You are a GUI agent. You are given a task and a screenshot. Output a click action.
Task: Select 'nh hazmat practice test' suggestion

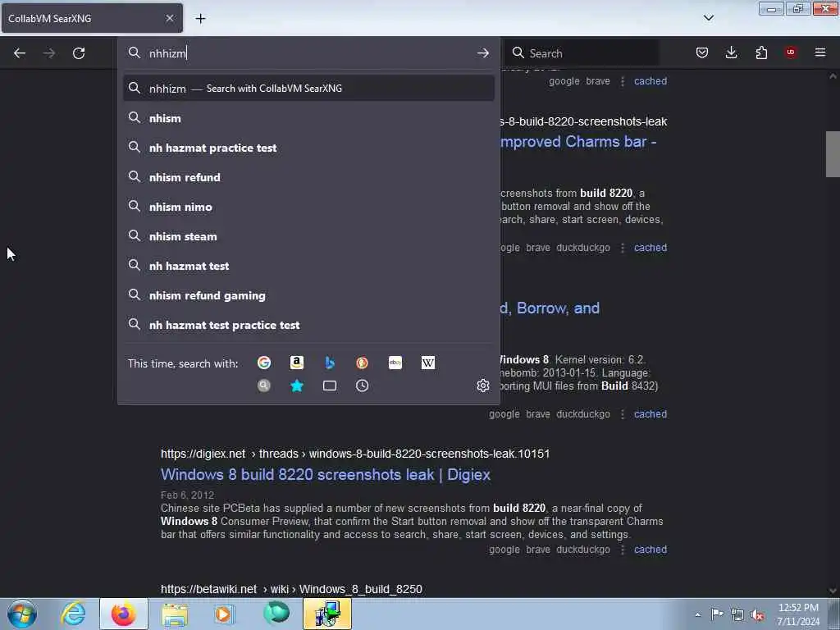point(308,148)
